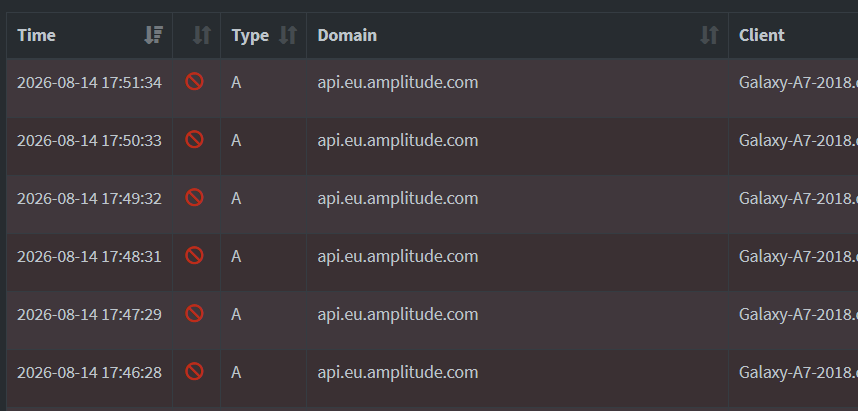Click Galaxy-A7-2018 client in 17:50:33 row
858x411 pixels.
click(x=798, y=141)
